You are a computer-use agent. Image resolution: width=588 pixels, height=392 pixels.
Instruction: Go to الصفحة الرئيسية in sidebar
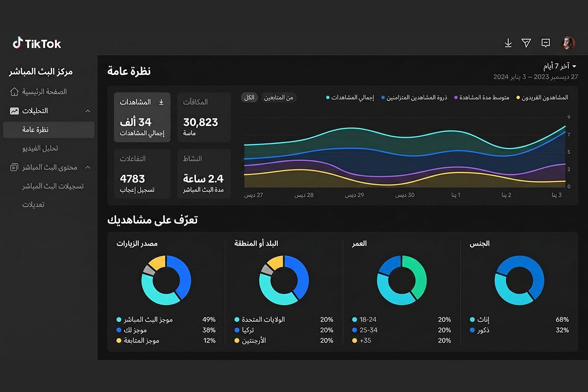[44, 92]
